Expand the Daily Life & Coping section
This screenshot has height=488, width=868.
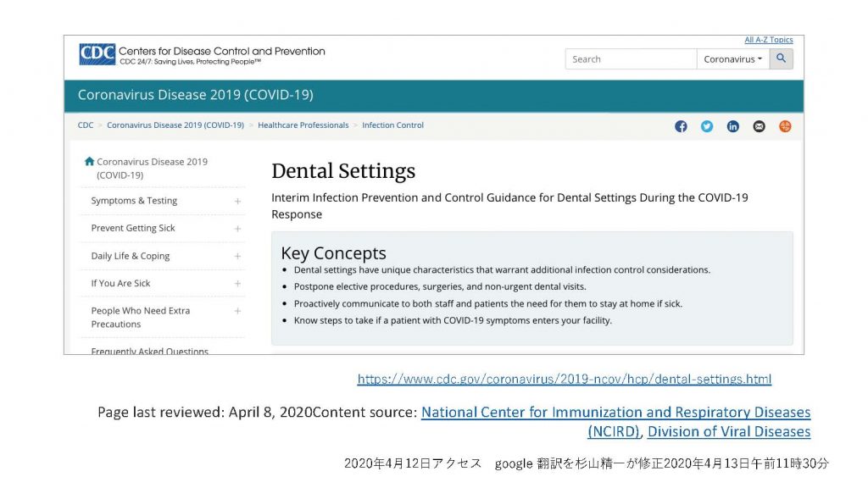[237, 256]
